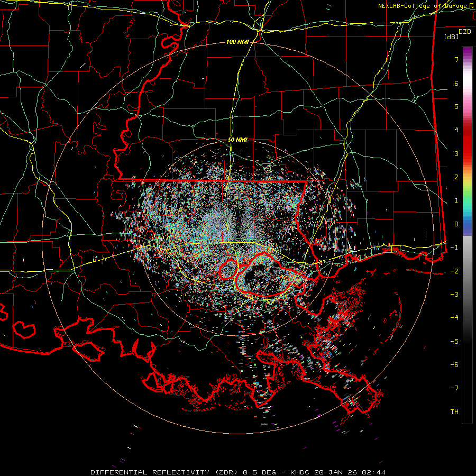Screen dimensions: 476x476
Task: Click the vertical ZDR color bar
Action: 467,235
